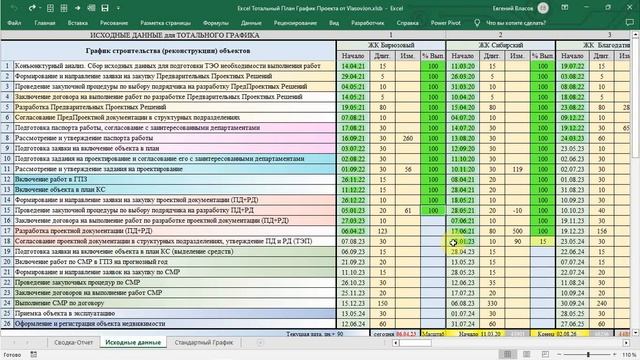This screenshot has height=360, width=640.
Task: Click the macro recording icon in status bar
Action: click(x=33, y=355)
